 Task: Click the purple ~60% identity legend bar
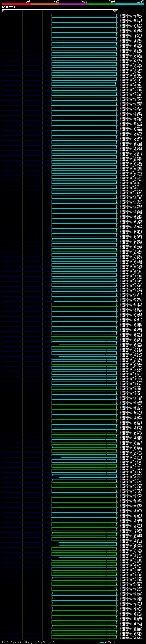73,4
